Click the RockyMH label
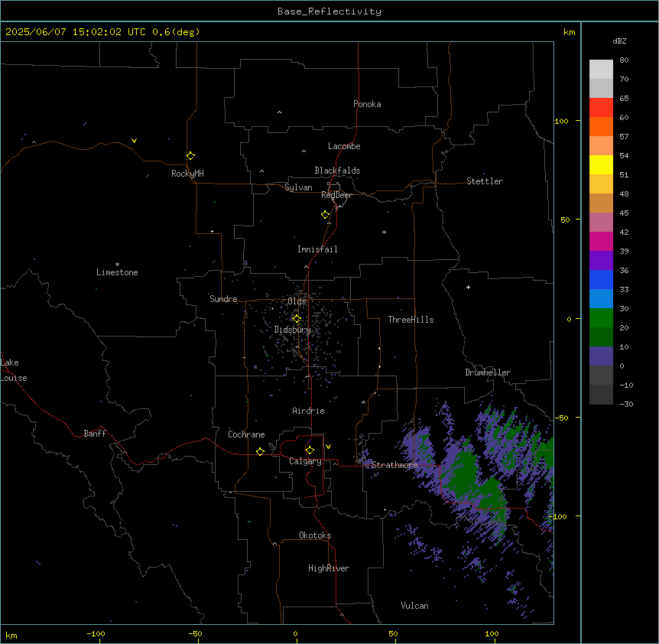Image resolution: width=659 pixels, height=644 pixels. click(x=187, y=174)
